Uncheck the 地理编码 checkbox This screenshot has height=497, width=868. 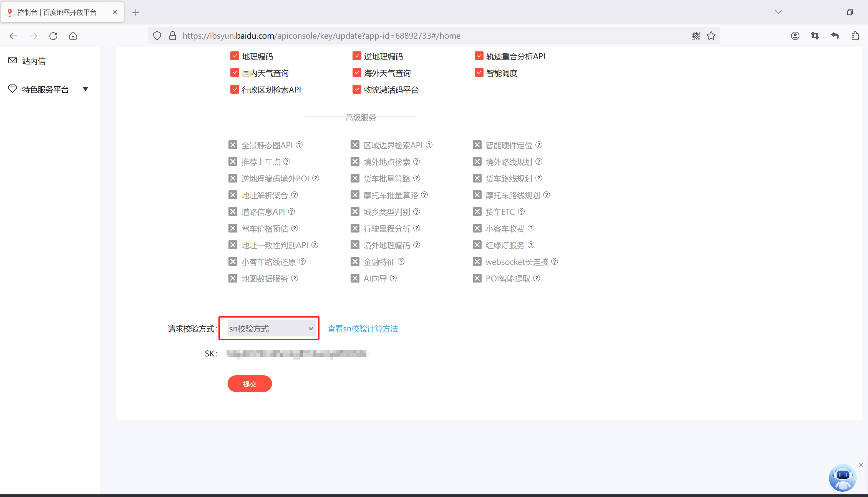(235, 56)
